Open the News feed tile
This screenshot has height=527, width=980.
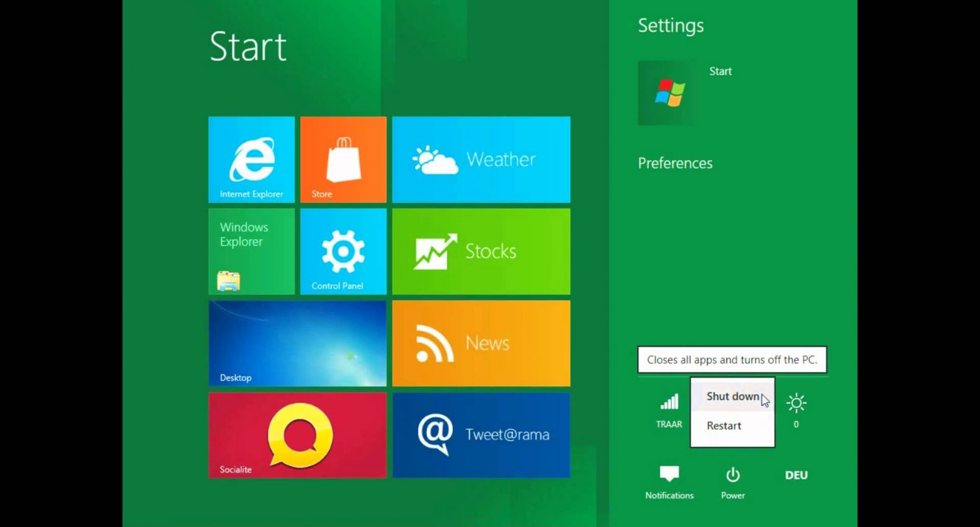(481, 343)
